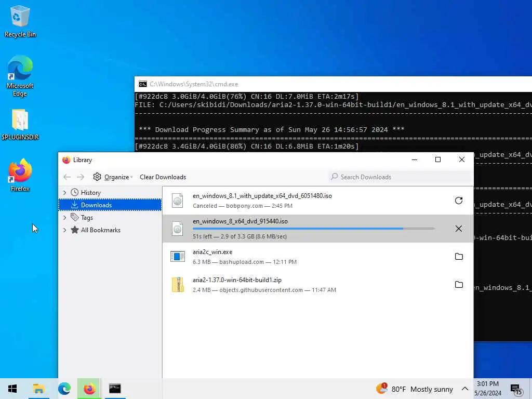
Task: Click the Library forward arrow
Action: tap(81, 177)
